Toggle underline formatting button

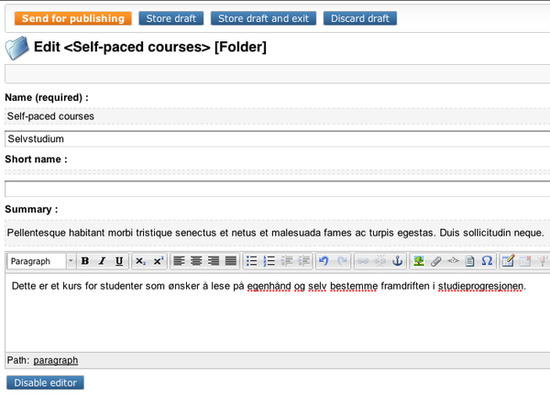click(119, 261)
